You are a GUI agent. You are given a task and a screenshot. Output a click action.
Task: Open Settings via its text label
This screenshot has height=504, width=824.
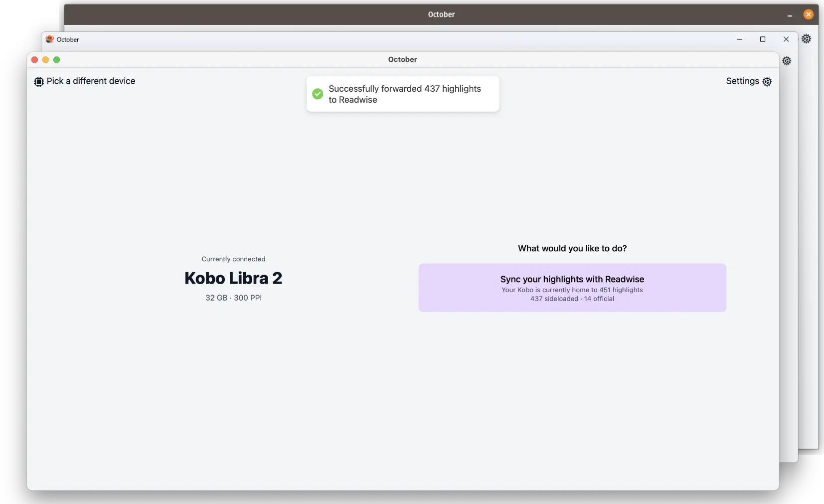pos(742,81)
